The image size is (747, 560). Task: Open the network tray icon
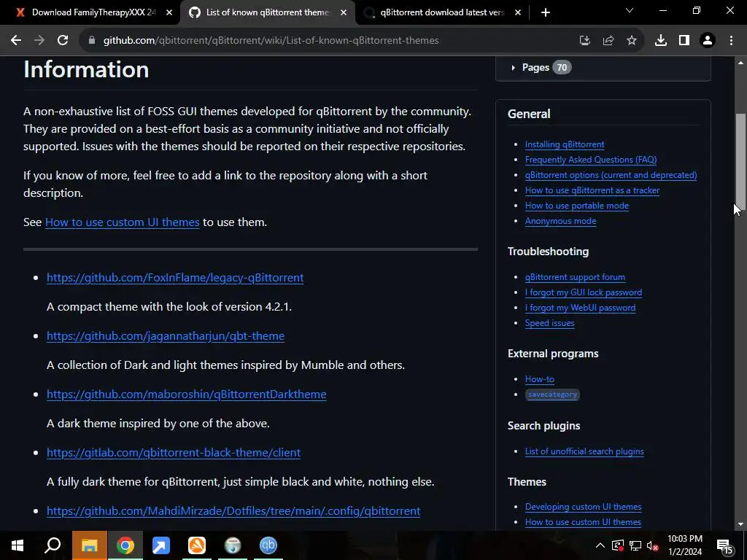click(635, 545)
